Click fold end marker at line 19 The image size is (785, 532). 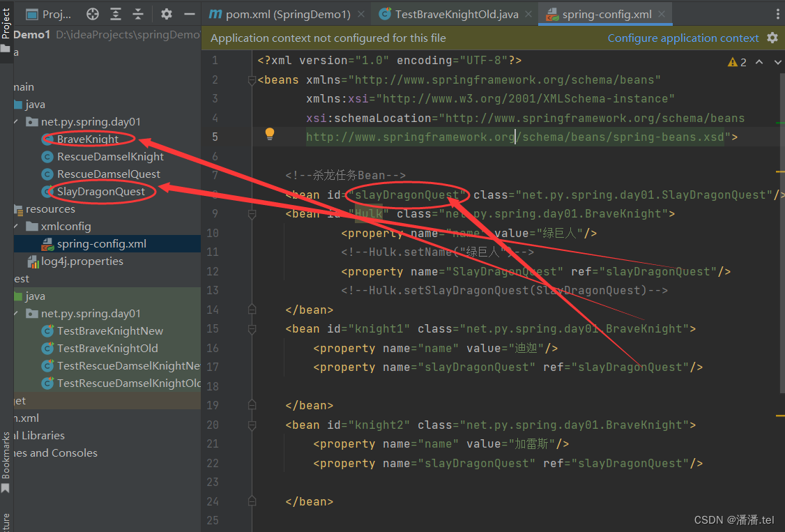(x=252, y=405)
